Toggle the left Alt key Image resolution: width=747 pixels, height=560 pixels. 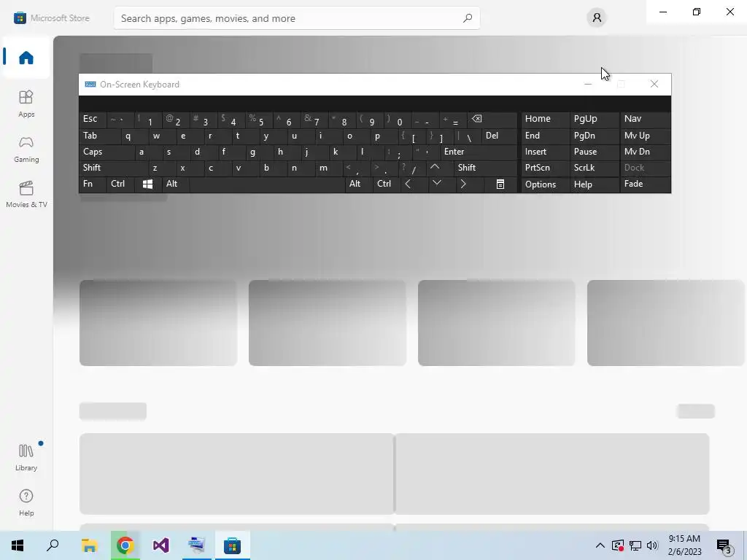(x=176, y=184)
